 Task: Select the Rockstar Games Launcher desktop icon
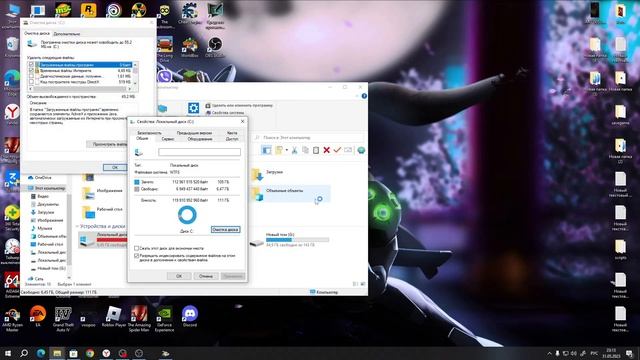89,10
